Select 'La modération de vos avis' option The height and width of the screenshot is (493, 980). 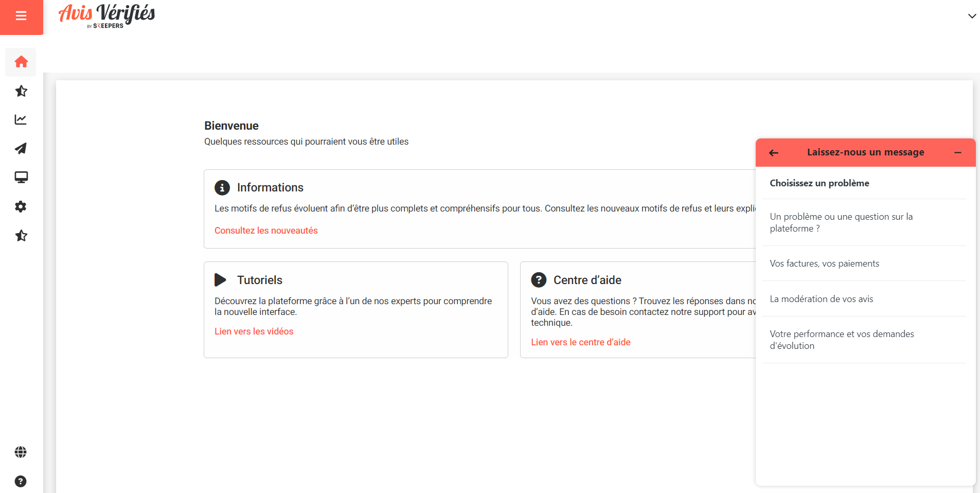pos(864,299)
